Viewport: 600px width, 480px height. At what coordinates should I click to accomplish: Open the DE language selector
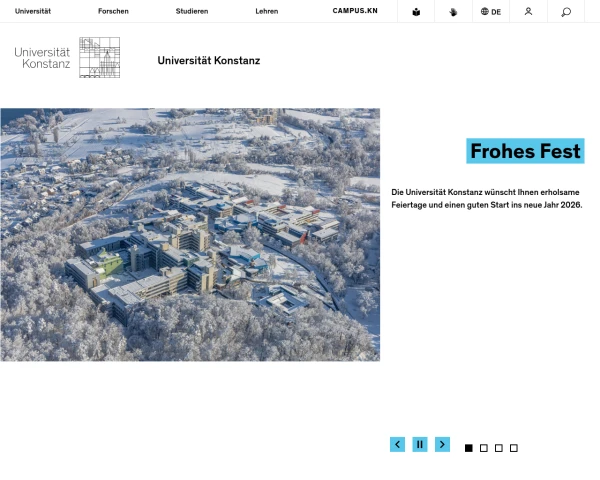click(491, 12)
